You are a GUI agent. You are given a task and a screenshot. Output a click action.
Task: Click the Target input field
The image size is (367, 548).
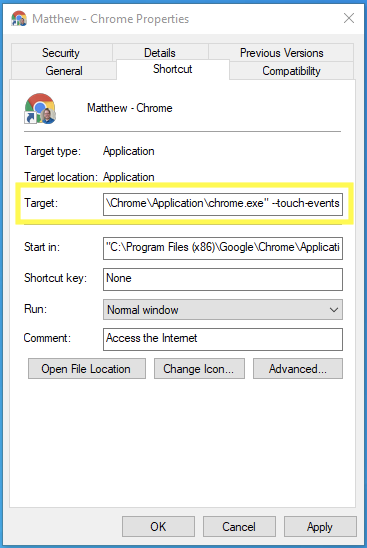tap(223, 204)
